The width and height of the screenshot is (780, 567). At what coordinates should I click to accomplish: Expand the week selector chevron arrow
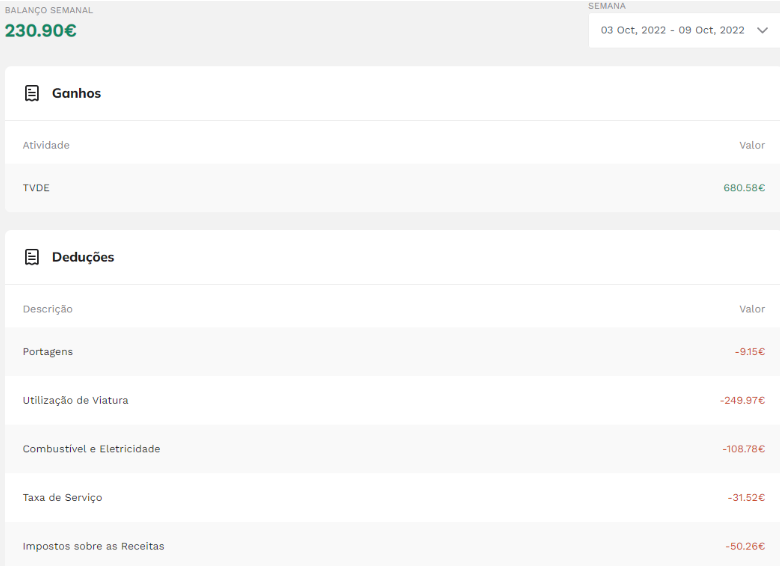pos(762,30)
